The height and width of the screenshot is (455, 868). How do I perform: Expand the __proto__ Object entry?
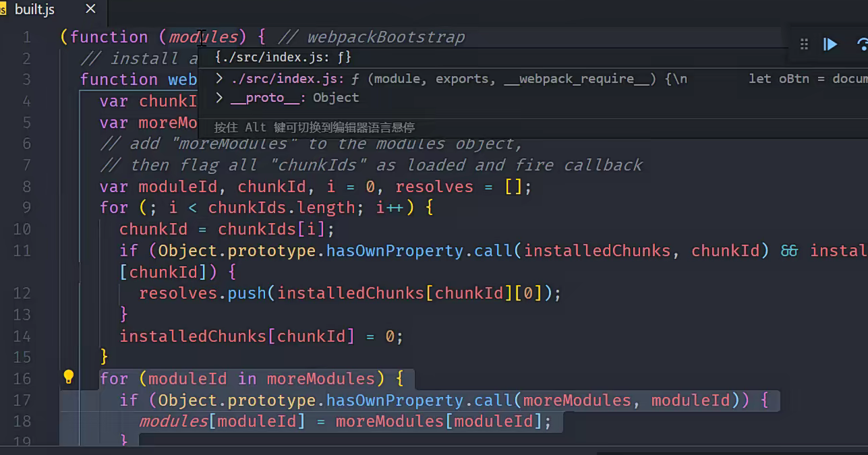pos(219,98)
